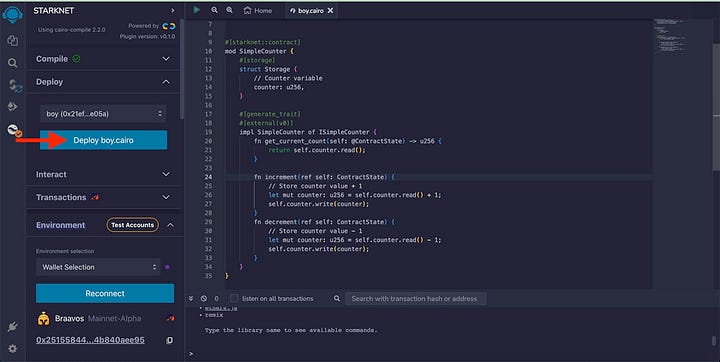720x362 pixels.
Task: Open the Solidity compiler sidebar icon
Action: pos(15,85)
